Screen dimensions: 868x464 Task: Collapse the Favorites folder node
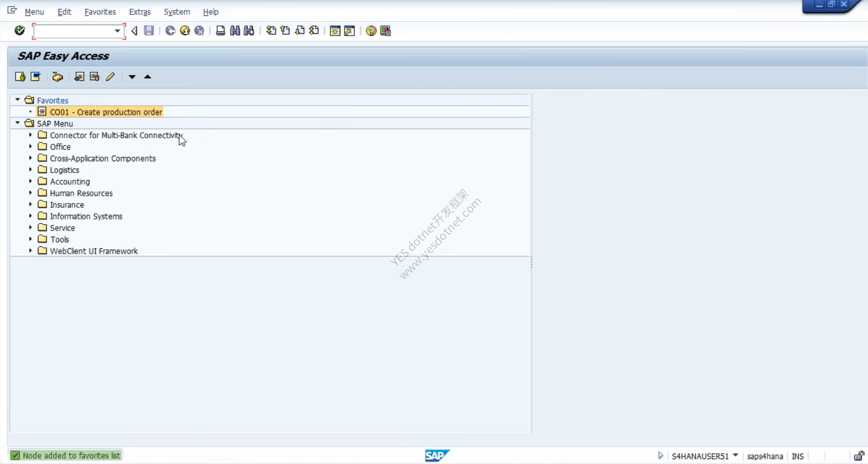pyautogui.click(x=18, y=100)
